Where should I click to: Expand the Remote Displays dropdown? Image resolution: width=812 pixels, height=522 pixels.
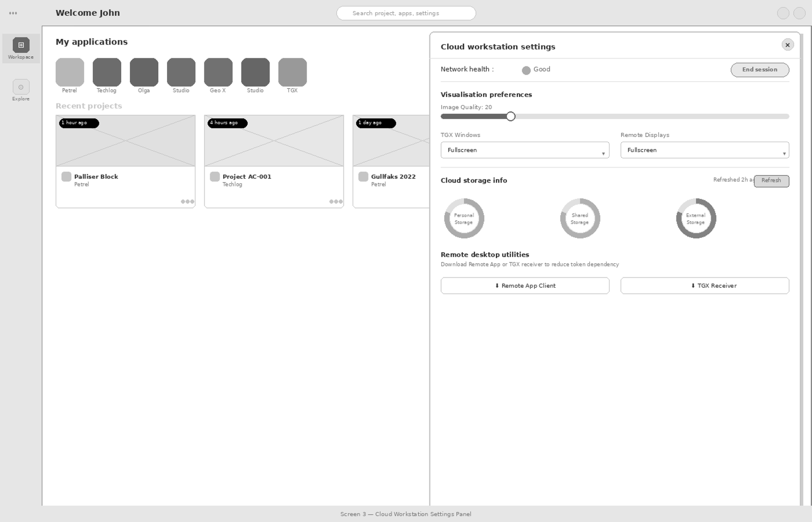(x=704, y=150)
